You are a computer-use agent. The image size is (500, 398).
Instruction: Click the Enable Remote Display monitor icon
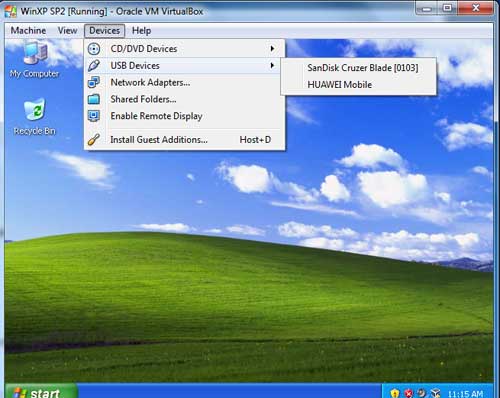(x=94, y=116)
